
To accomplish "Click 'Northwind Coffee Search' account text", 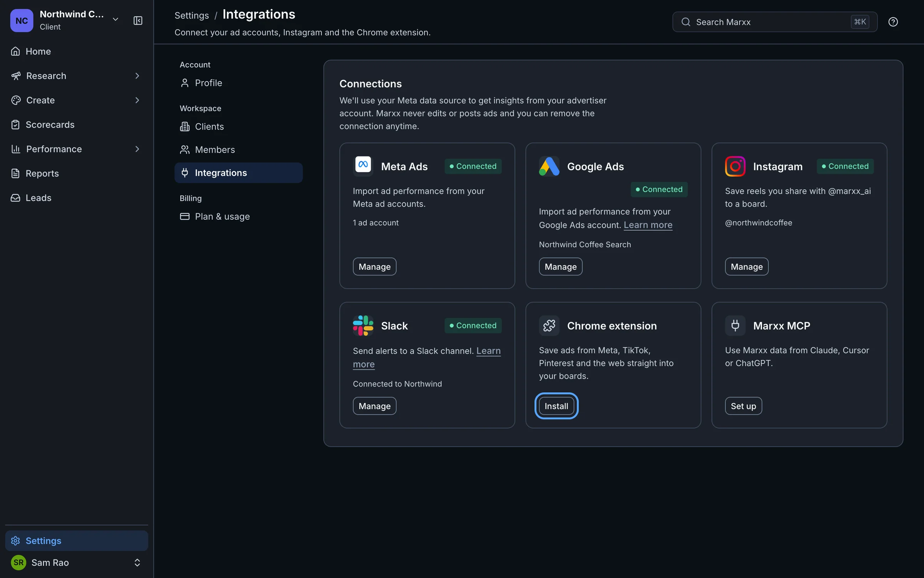I will [x=585, y=245].
